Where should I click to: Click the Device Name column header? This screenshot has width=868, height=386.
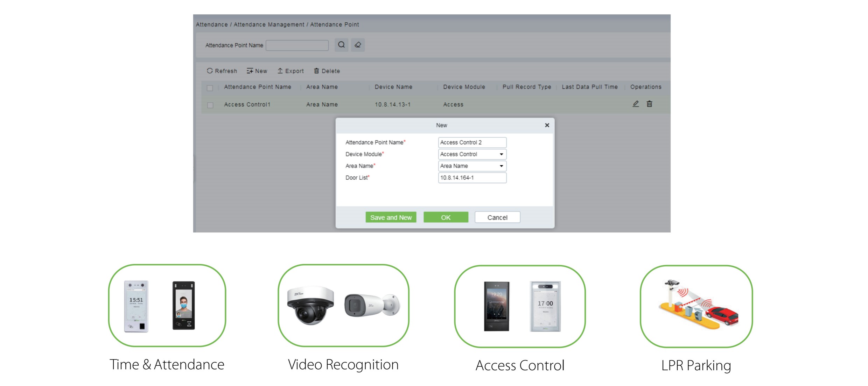(x=393, y=87)
